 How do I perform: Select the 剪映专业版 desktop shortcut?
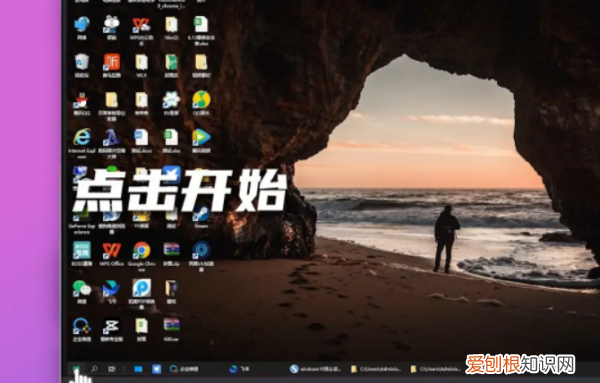111,329
